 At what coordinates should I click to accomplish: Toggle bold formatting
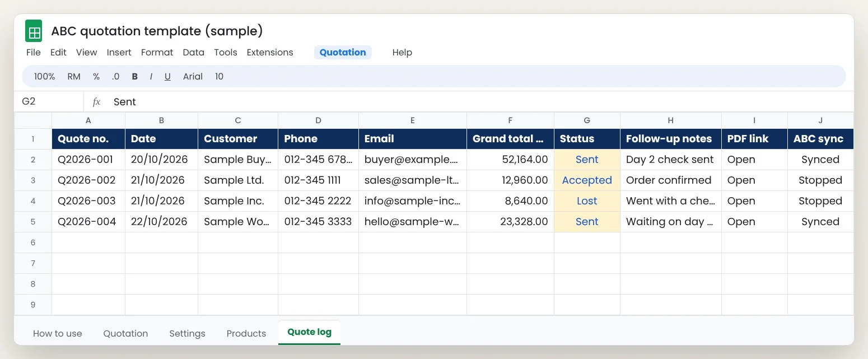134,77
